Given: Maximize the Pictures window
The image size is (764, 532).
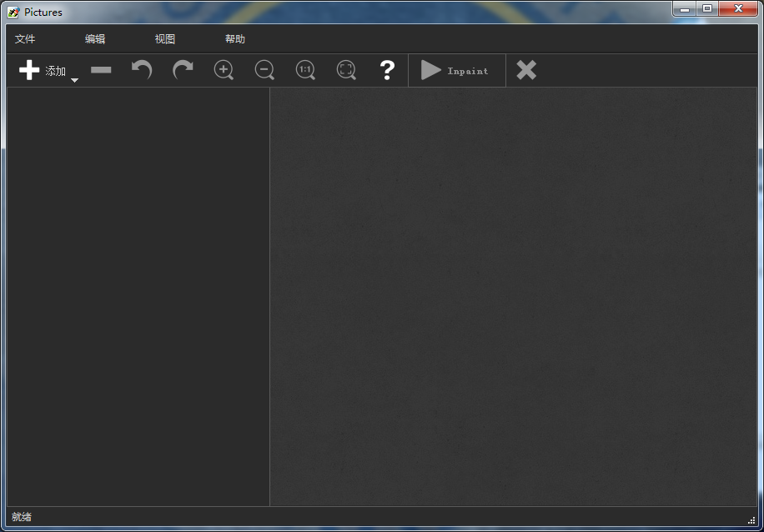Looking at the screenshot, I should tap(707, 9).
